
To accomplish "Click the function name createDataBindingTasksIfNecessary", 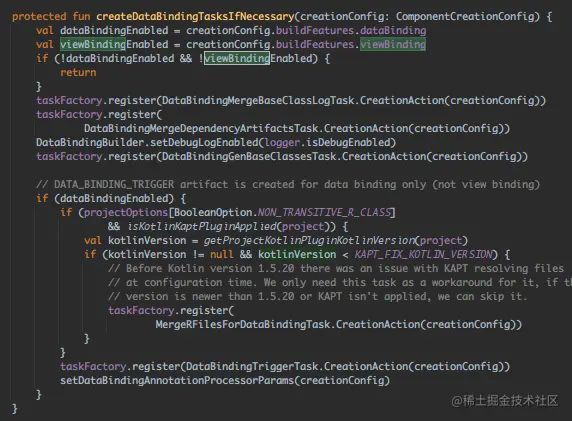I will [195, 16].
